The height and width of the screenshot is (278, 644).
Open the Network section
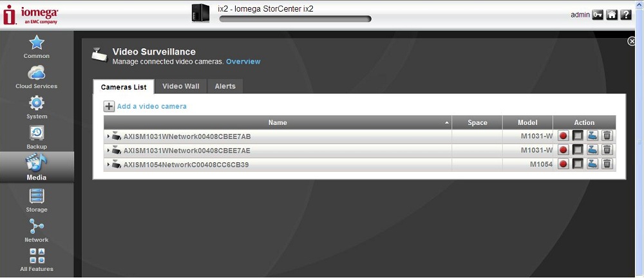[37, 231]
